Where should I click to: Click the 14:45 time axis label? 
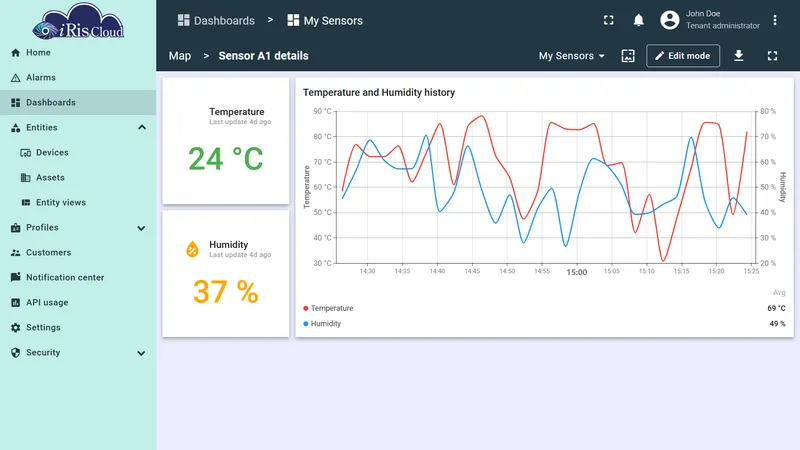pyautogui.click(x=472, y=271)
